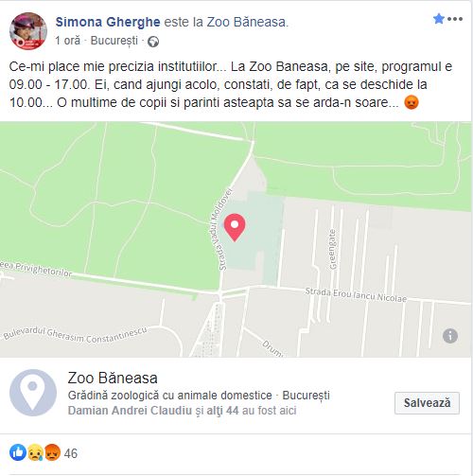This screenshot has width=473, height=476.
Task: Open the Zoo Băneasa place card title
Action: coord(113,378)
